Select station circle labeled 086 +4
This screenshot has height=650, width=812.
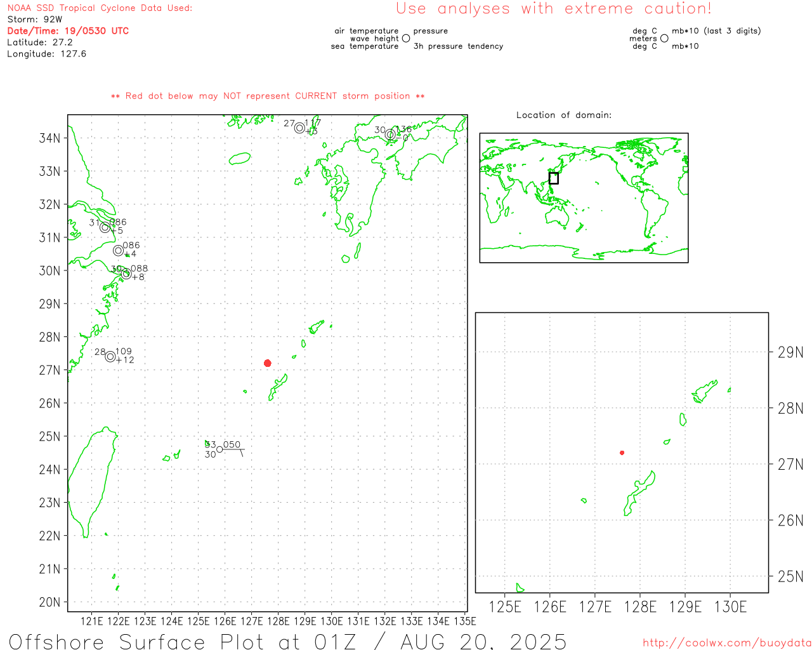(118, 251)
